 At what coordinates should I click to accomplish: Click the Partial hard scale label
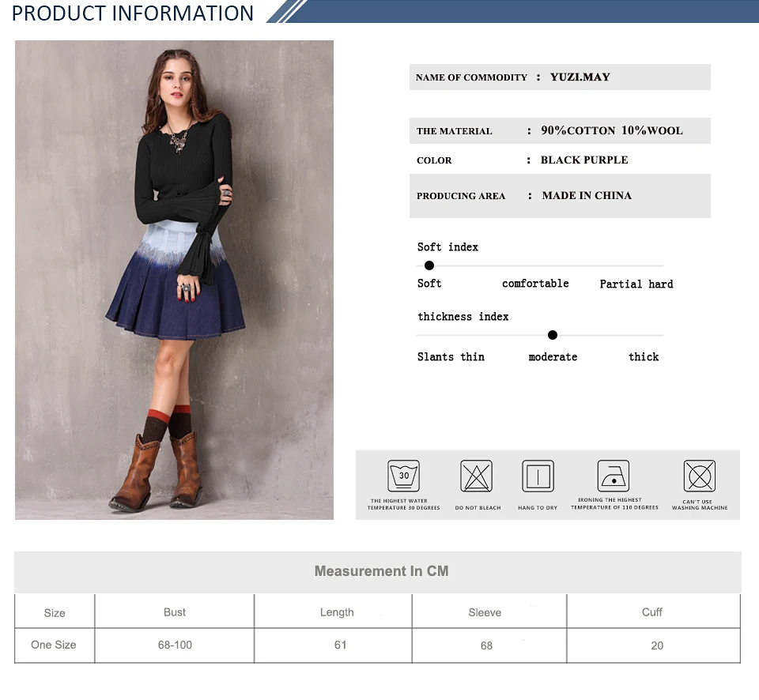tap(636, 284)
